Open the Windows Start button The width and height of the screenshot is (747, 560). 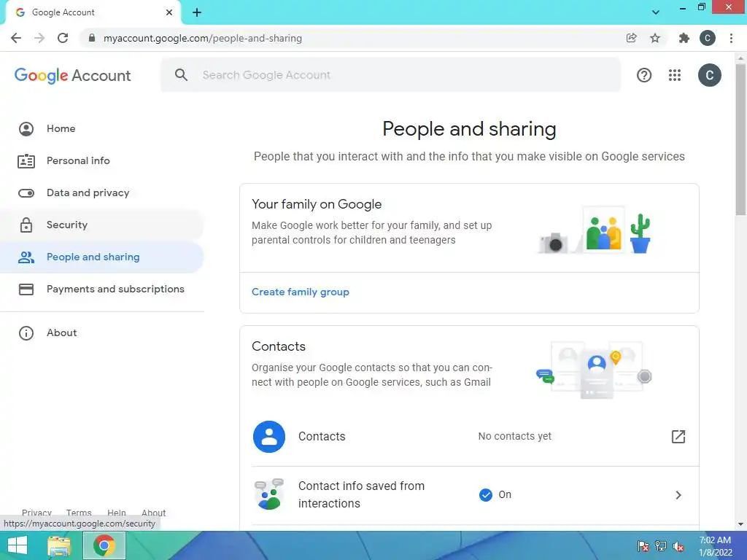coord(18,545)
